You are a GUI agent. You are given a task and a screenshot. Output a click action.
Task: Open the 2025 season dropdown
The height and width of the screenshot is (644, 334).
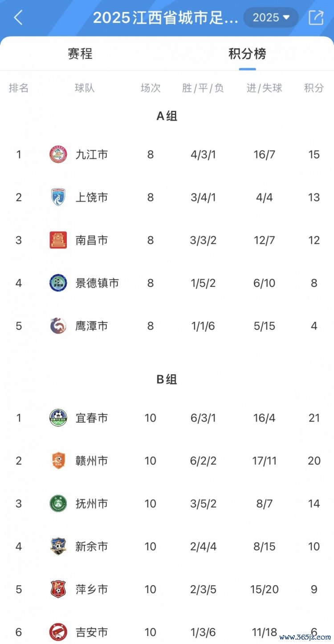coord(271,18)
